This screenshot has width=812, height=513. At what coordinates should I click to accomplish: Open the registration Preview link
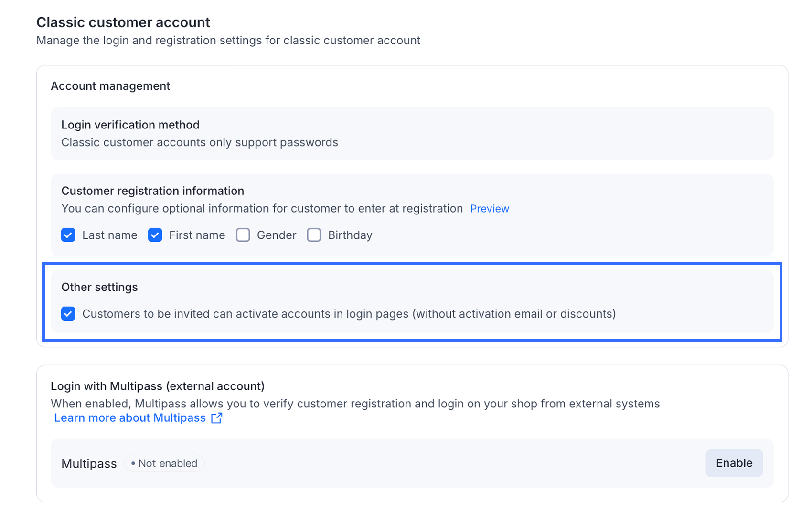tap(490, 209)
